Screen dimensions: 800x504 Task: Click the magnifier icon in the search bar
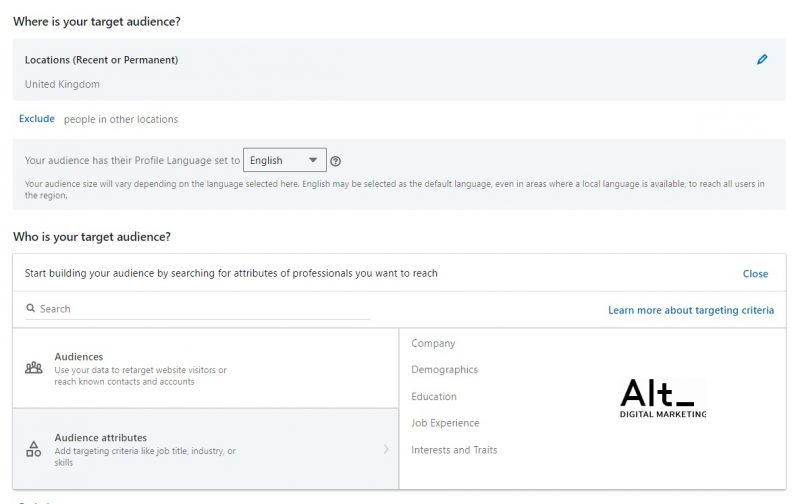[x=31, y=309]
